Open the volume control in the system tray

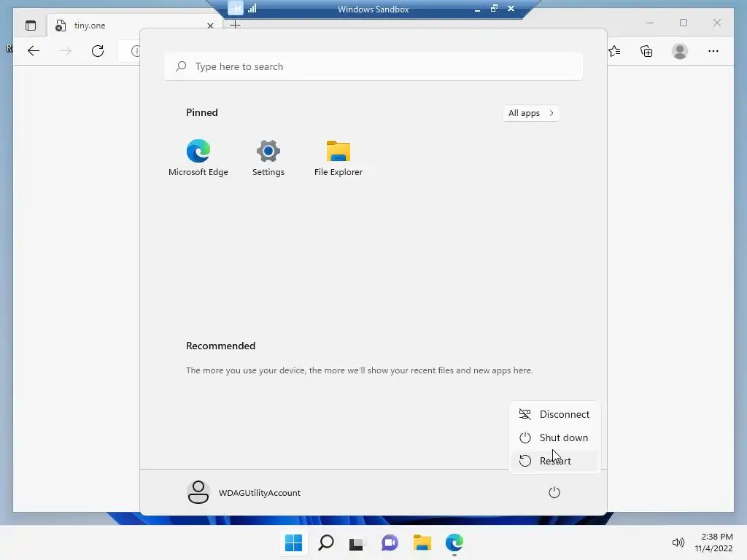678,542
